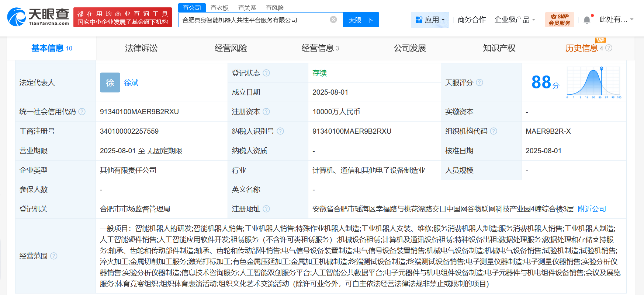This screenshot has width=644, height=295.
Task: Click the Tianyancha logo
Action: point(38,17)
